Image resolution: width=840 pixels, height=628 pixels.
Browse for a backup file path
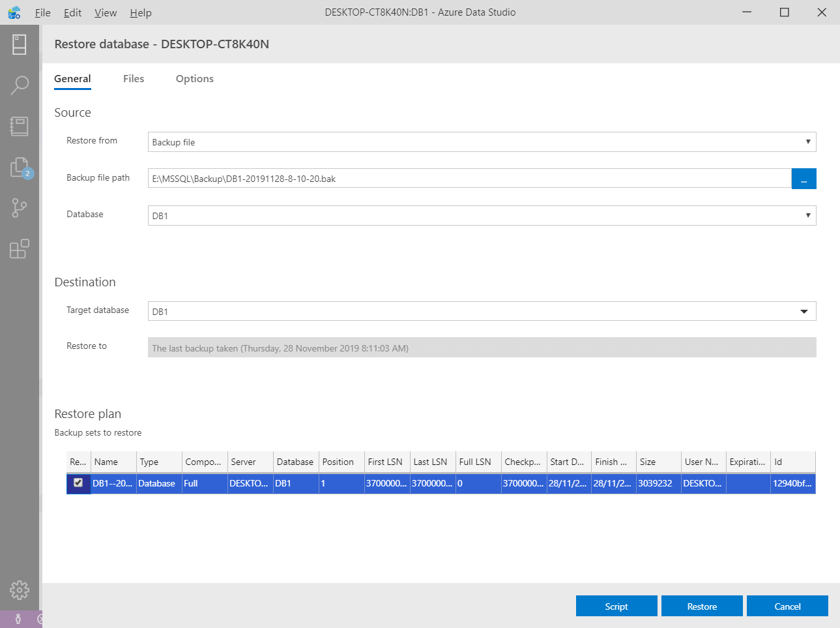pos(804,179)
